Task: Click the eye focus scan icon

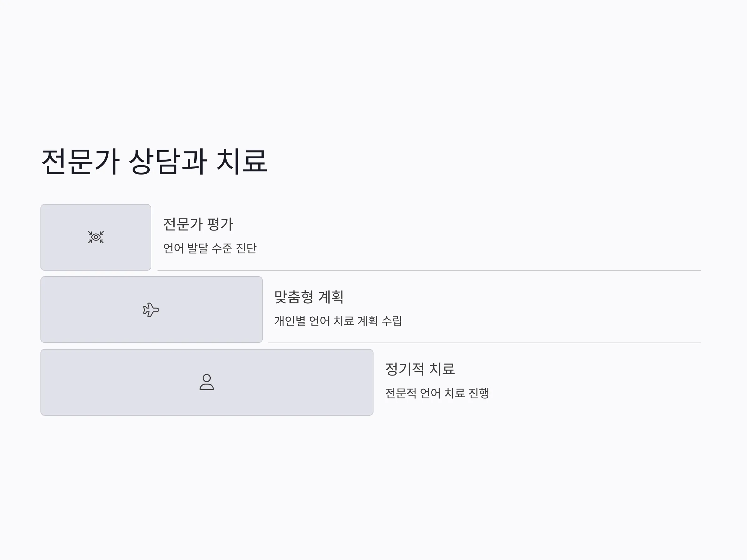Action: [96, 237]
